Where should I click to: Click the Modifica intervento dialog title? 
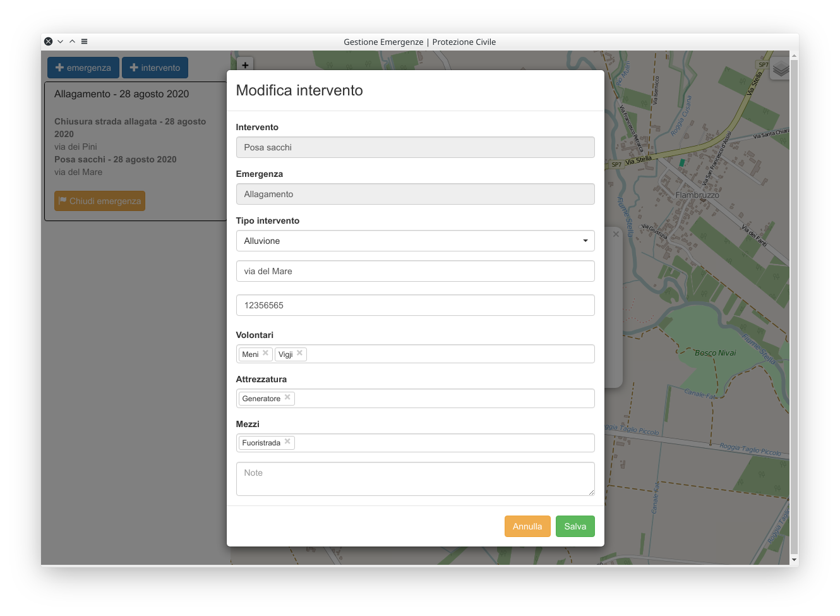pyautogui.click(x=299, y=90)
